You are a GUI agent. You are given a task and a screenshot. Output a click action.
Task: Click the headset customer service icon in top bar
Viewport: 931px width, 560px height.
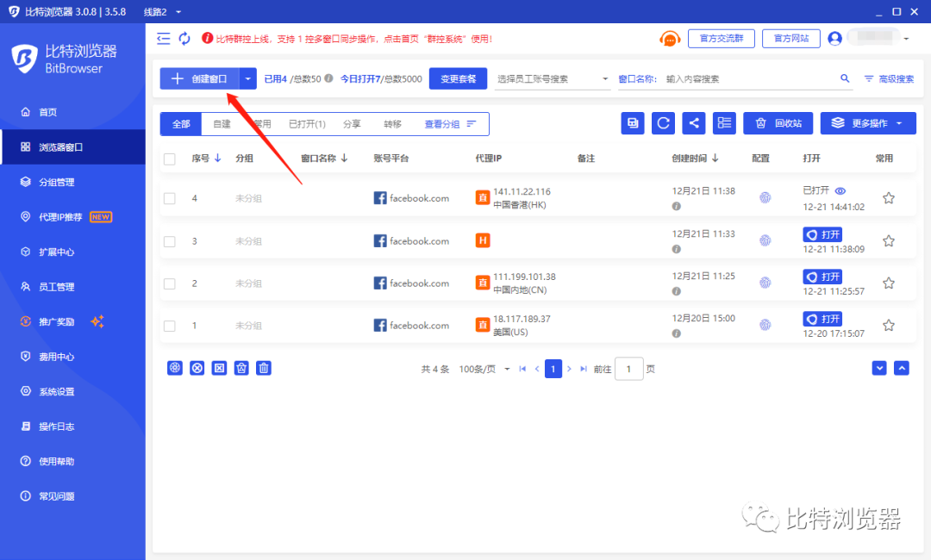pos(670,38)
